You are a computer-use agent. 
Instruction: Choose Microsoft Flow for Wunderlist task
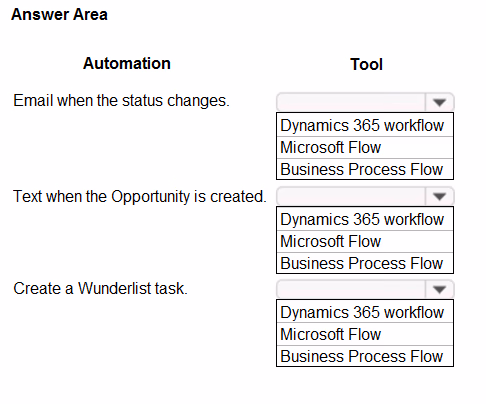365,334
